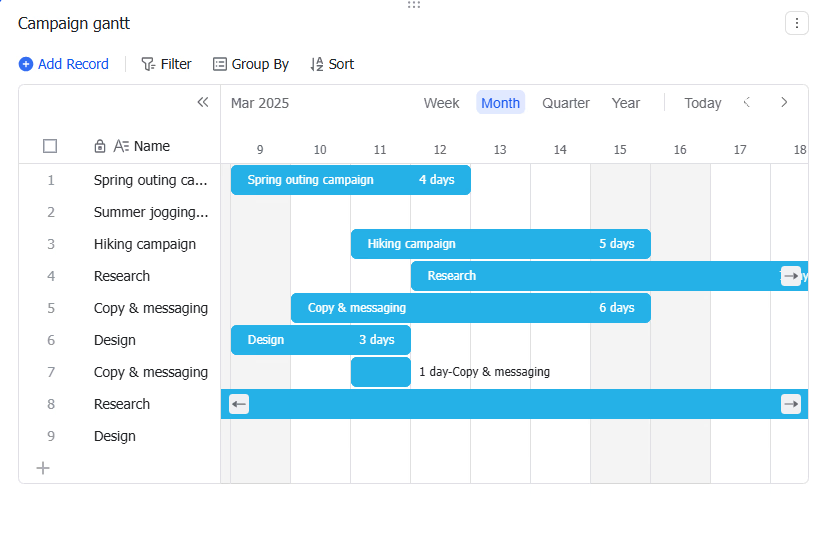Add a new row with plus icon
Screen dimensions: 823x552
coord(43,468)
